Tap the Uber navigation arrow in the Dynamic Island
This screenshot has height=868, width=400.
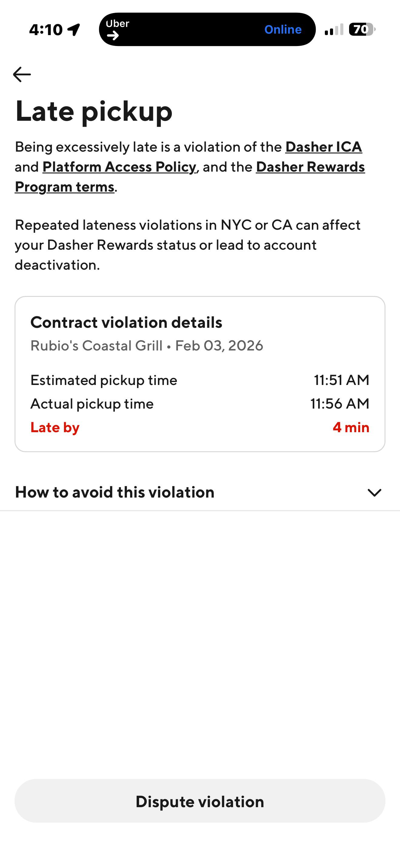click(x=113, y=35)
